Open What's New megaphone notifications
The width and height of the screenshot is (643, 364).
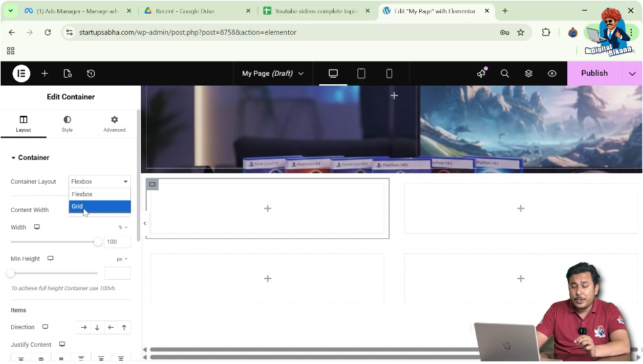pyautogui.click(x=482, y=73)
